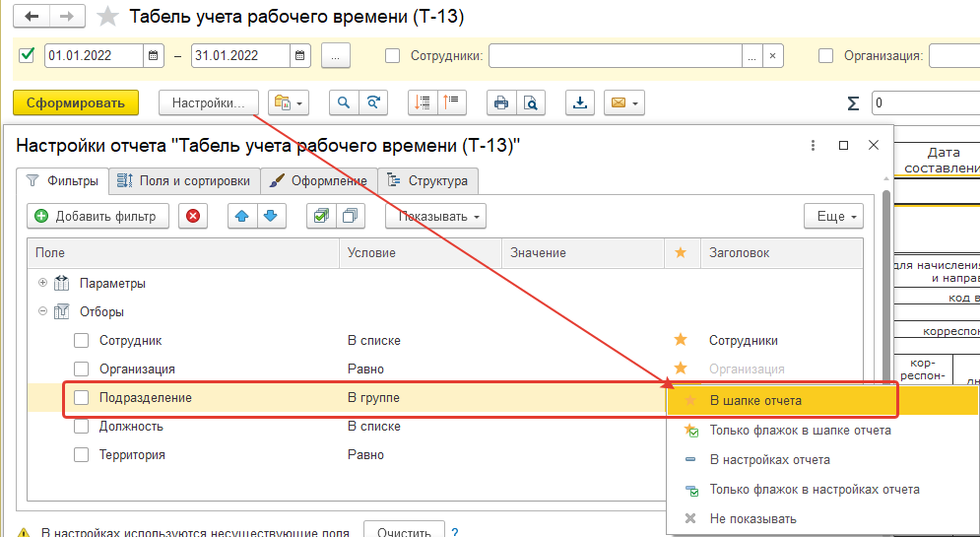Move filter down with the down arrow
980x537 pixels.
(270, 216)
